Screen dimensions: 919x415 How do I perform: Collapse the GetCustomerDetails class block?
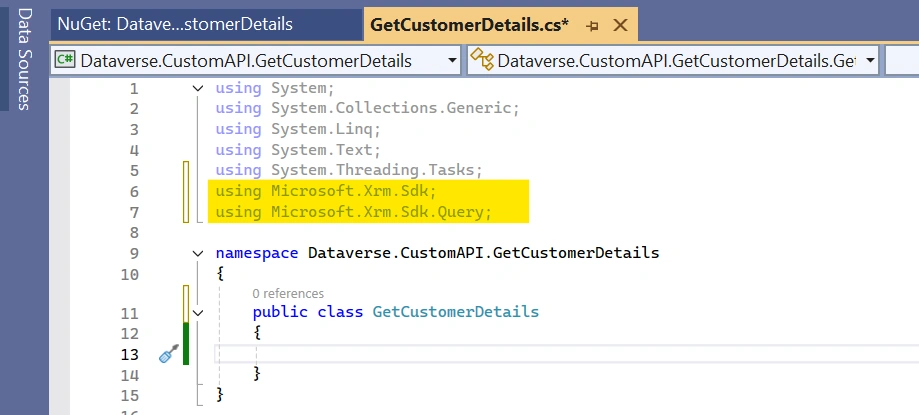pyautogui.click(x=198, y=313)
